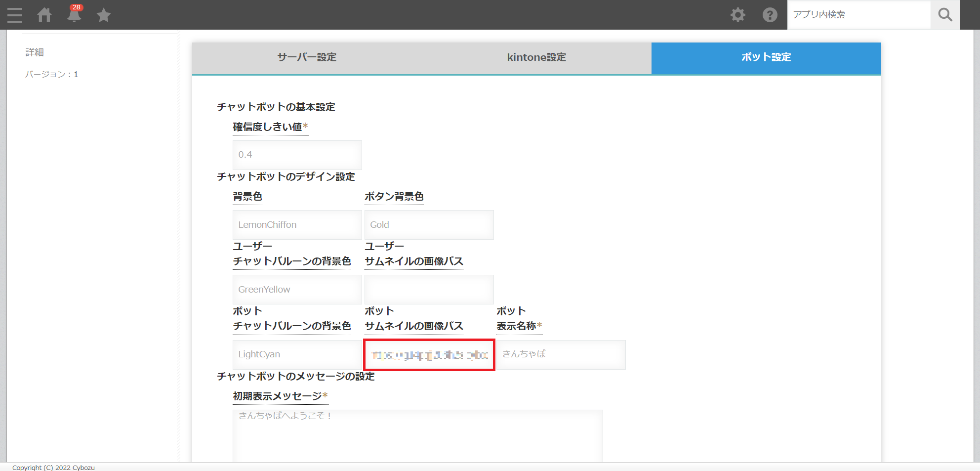Open the hamburger main menu

coord(15,15)
